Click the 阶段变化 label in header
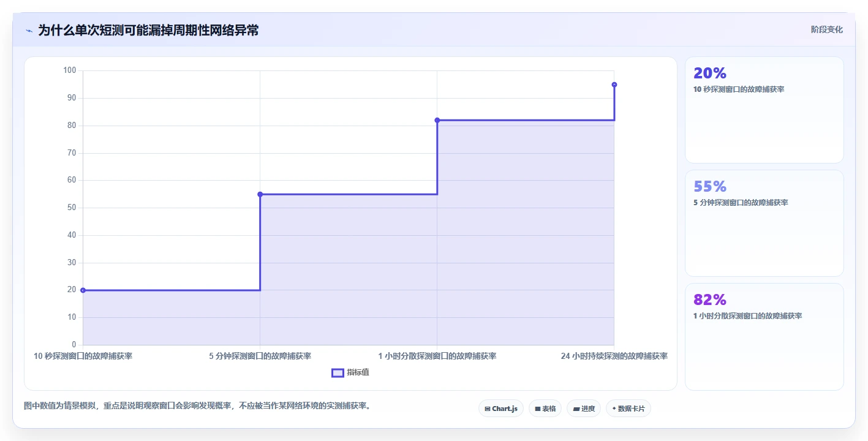 pos(826,29)
